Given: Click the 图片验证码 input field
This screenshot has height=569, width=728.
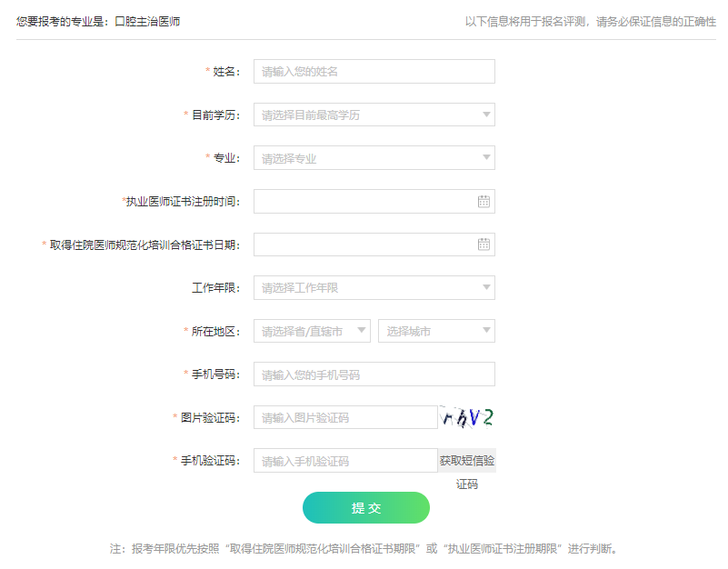Looking at the screenshot, I should pos(344,417).
